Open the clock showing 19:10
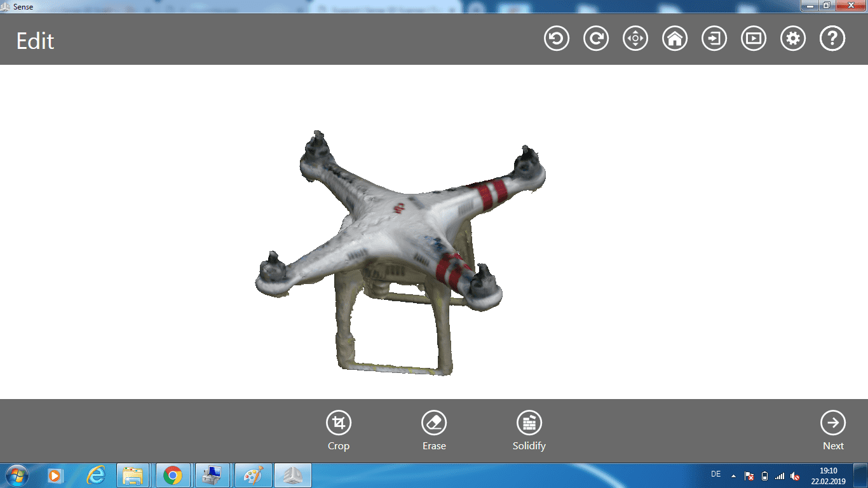Screen dimensions: 868x488 (828, 475)
